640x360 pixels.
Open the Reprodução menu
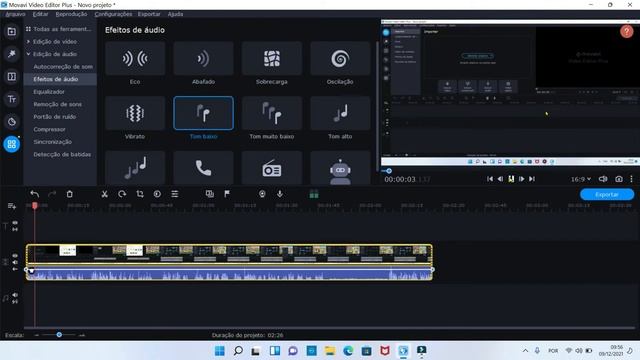pos(71,14)
